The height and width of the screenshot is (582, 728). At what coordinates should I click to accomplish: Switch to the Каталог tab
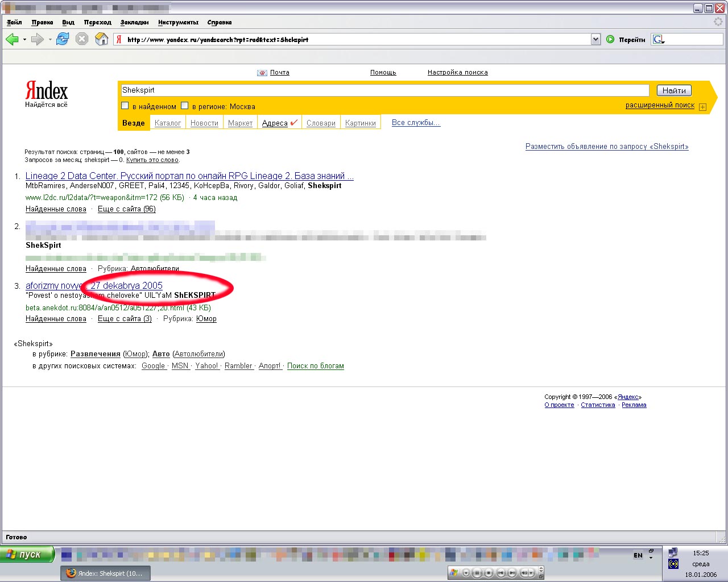pos(168,123)
